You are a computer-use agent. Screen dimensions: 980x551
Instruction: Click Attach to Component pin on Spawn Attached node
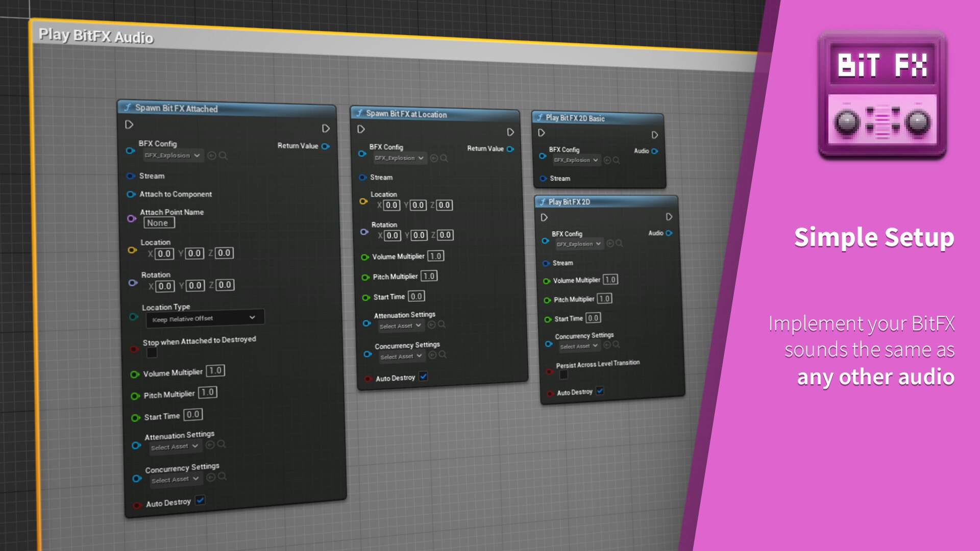click(x=131, y=194)
